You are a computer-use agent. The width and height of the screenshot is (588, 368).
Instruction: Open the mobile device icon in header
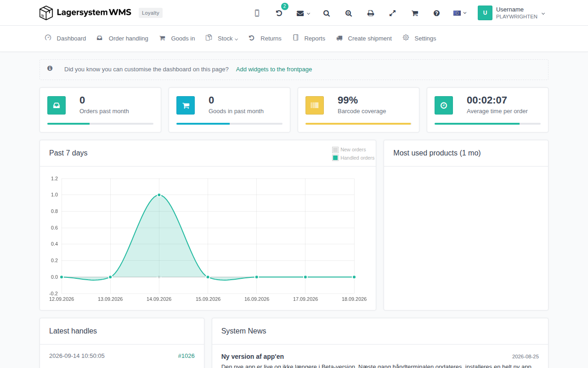257,13
